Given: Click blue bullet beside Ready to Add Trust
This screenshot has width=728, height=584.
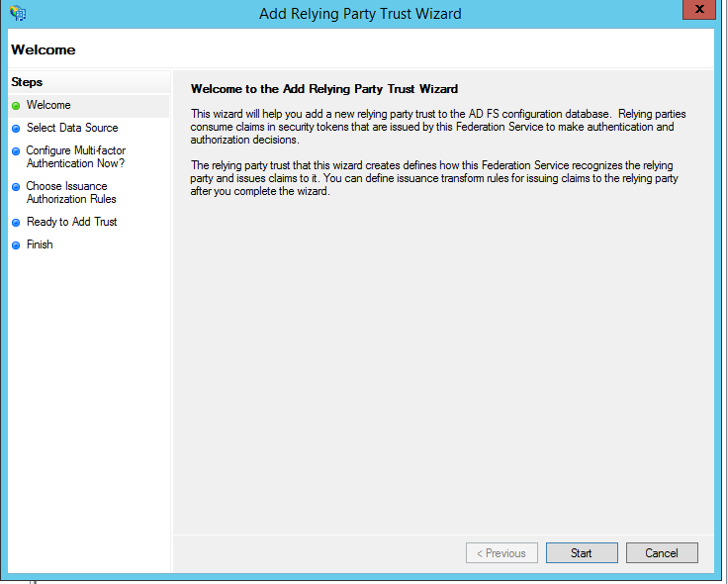Looking at the screenshot, I should [16, 223].
